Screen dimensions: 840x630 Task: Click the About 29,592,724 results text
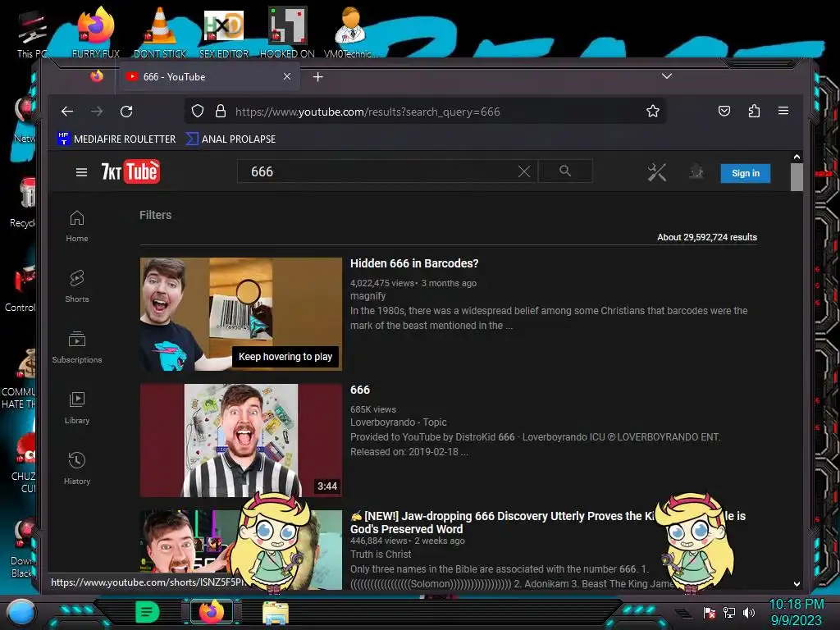click(707, 237)
